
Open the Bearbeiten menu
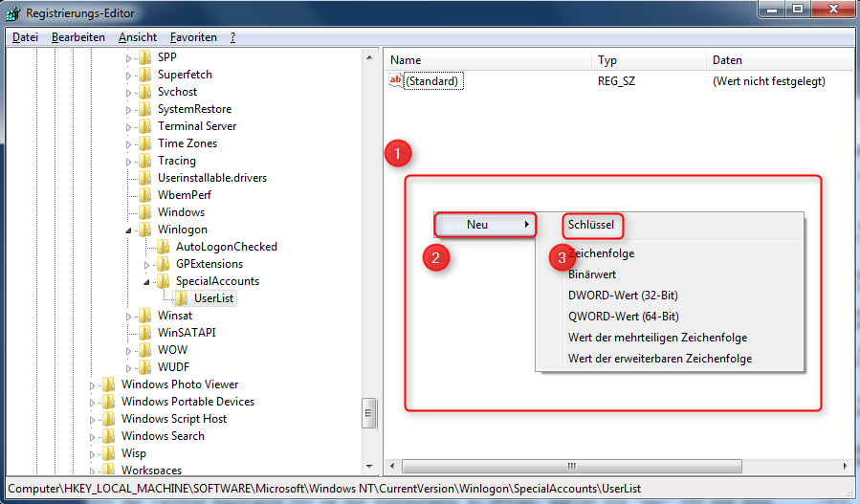click(78, 37)
